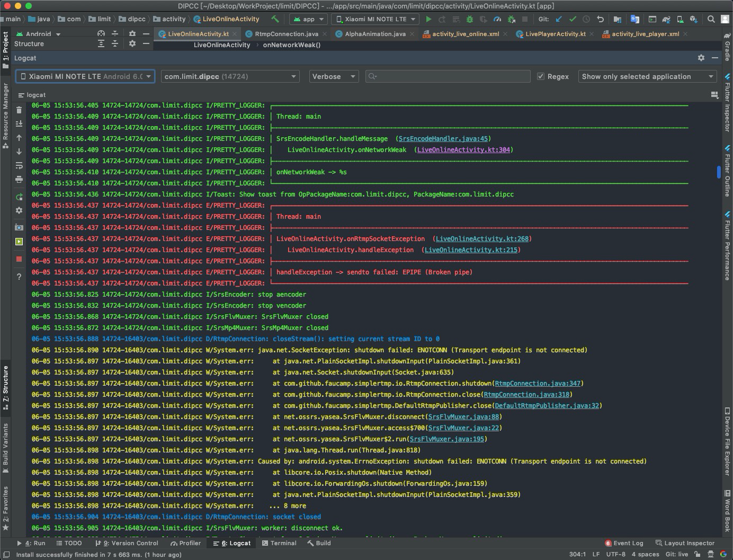Open the LivePlayerActivity.kt tab
The image size is (733, 560).
(556, 34)
